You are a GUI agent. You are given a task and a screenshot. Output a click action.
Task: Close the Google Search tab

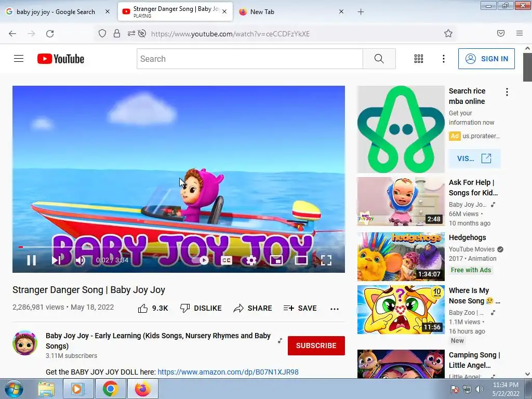107,11
